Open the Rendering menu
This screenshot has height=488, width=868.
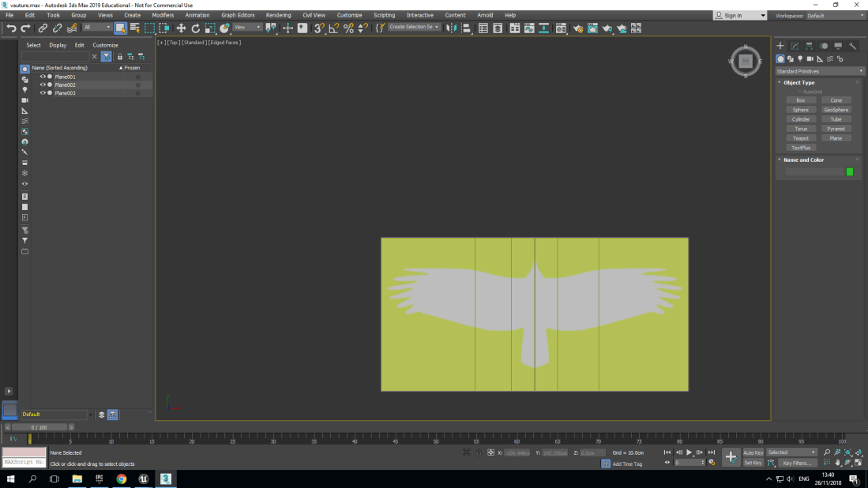[x=278, y=14]
